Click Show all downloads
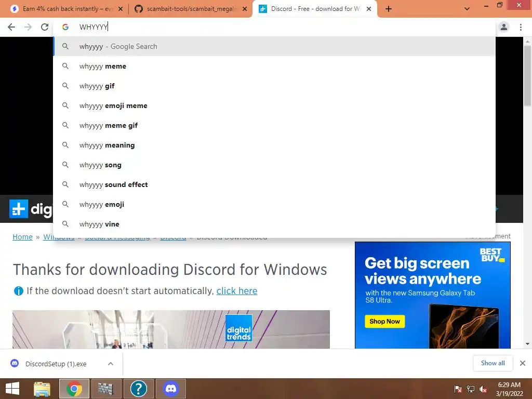Viewport: 532px width, 399px height. [x=493, y=363]
